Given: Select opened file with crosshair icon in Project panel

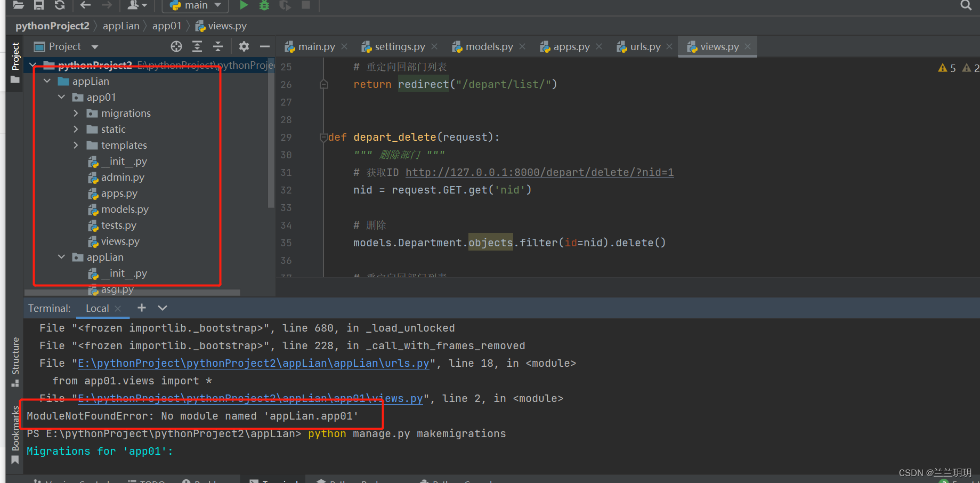Looking at the screenshot, I should (176, 46).
